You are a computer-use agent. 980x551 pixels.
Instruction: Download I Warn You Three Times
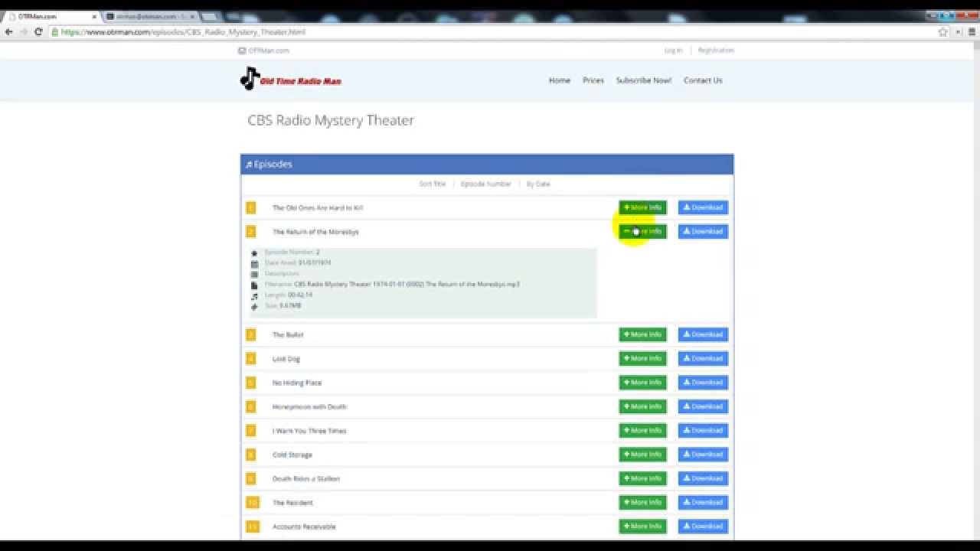point(703,430)
